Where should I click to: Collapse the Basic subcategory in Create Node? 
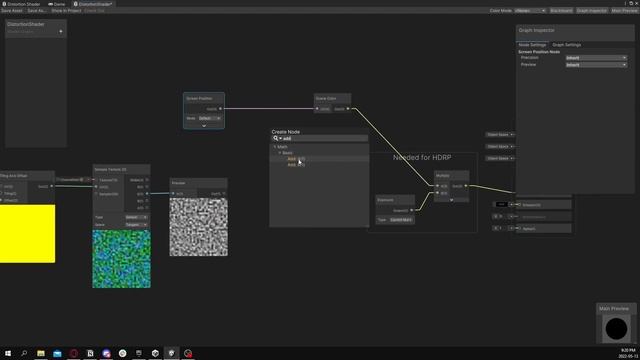[x=280, y=153]
